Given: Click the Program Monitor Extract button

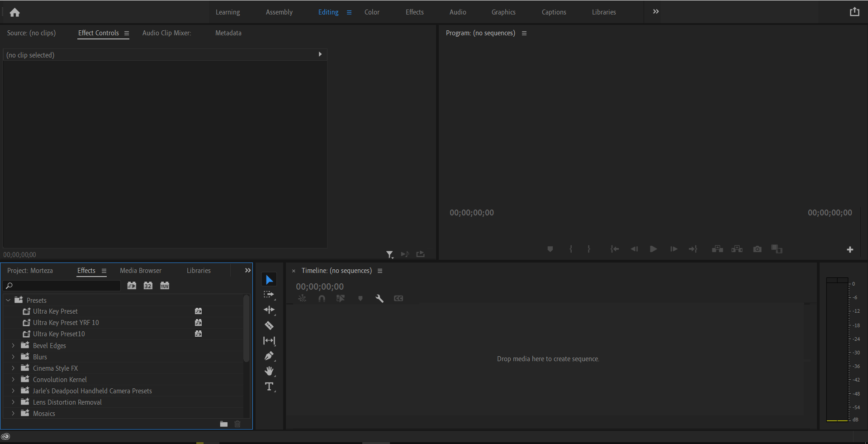Looking at the screenshot, I should 737,249.
